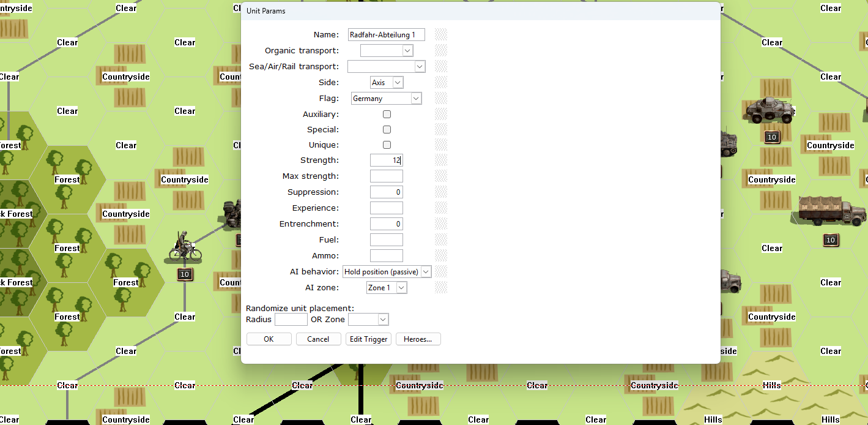Image resolution: width=868 pixels, height=425 pixels.
Task: Enable the Auxiliary checkbox
Action: click(x=387, y=115)
